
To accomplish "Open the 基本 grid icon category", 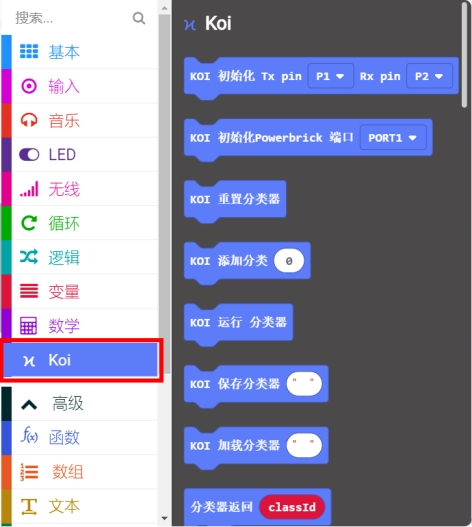I will (x=80, y=52).
